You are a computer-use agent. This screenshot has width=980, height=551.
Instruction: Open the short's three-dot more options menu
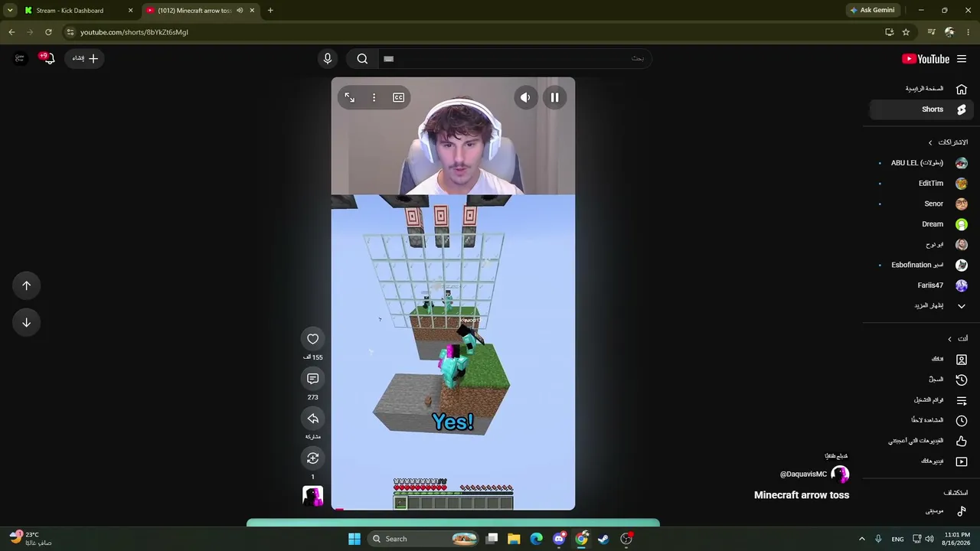[374, 97]
